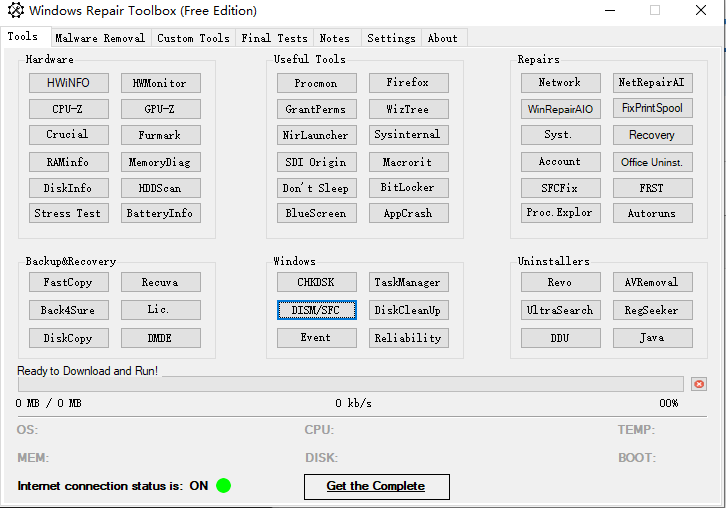Open CPU-Z
Screen dimensions: 726x508
click(69, 109)
